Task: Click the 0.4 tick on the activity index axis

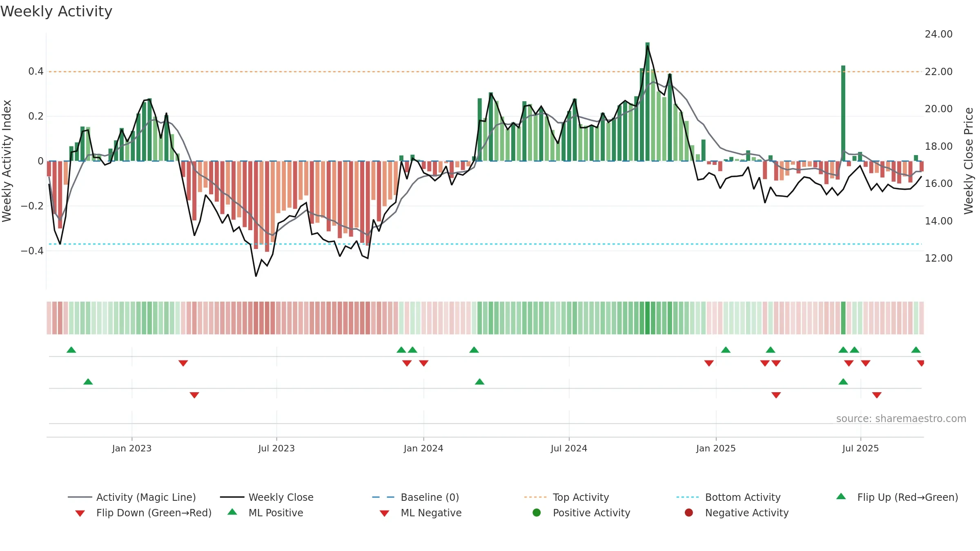Action: [x=36, y=71]
